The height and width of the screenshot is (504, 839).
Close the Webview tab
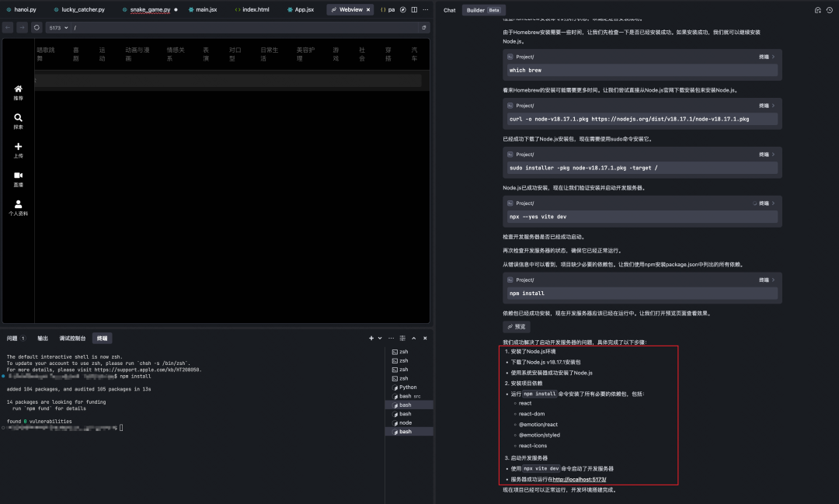click(x=368, y=9)
